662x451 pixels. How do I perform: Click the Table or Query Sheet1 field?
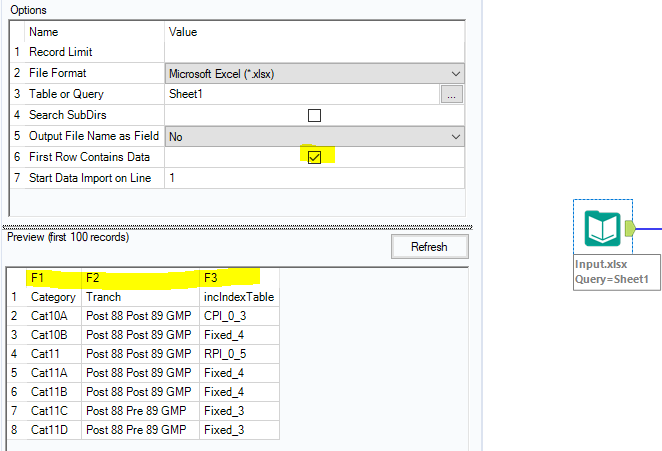point(302,94)
